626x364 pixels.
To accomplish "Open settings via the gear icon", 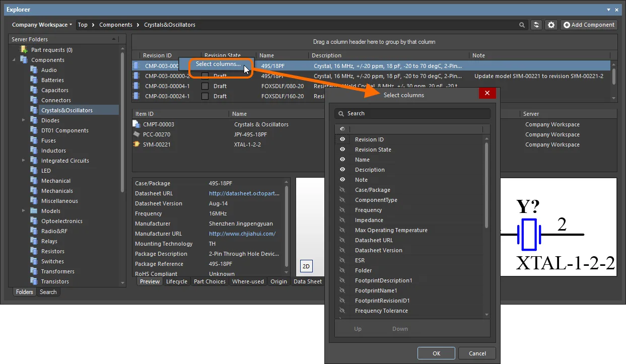I will pos(551,25).
